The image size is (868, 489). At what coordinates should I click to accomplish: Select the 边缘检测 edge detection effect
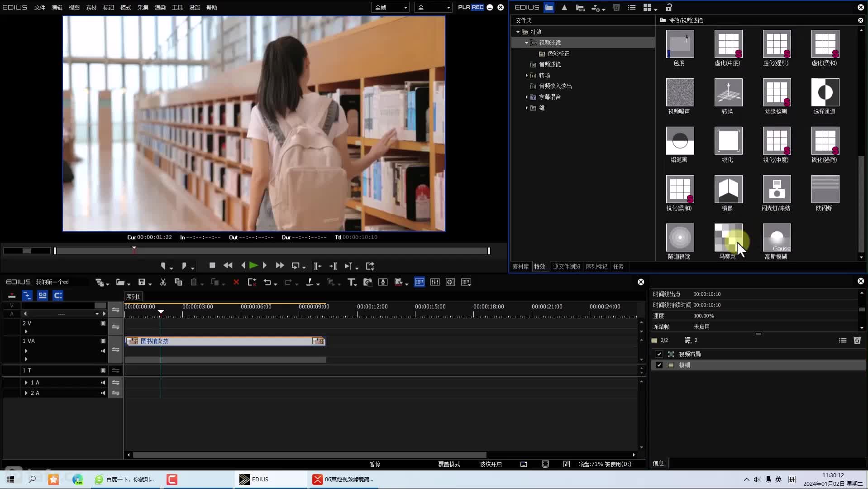[x=777, y=92]
